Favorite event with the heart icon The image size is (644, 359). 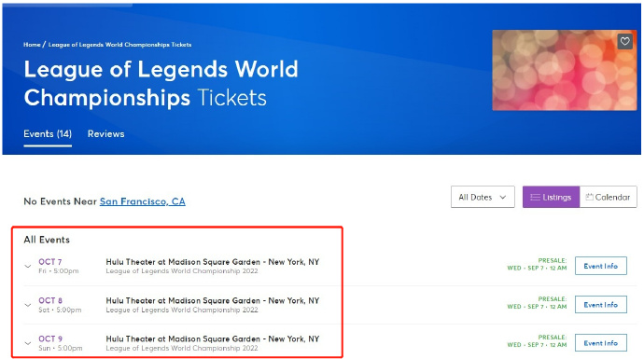click(x=624, y=41)
